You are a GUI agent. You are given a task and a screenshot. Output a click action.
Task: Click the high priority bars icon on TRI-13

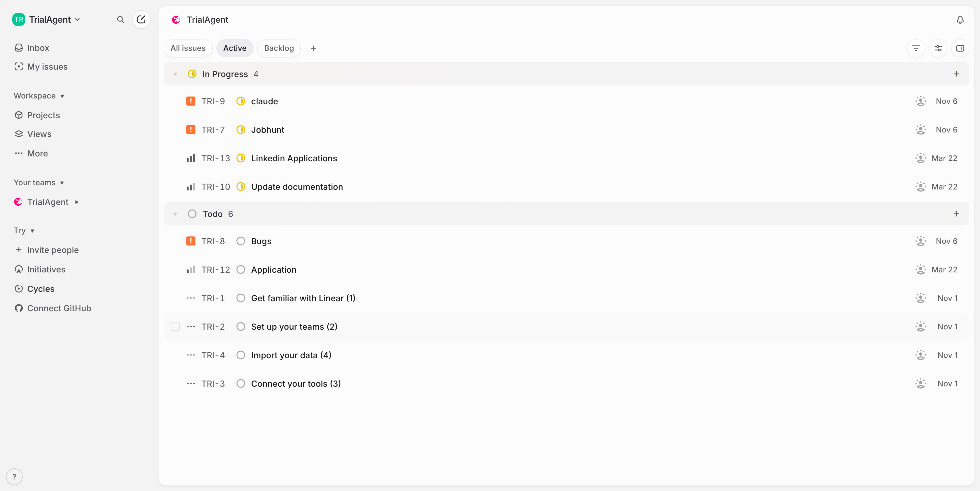[191, 158]
